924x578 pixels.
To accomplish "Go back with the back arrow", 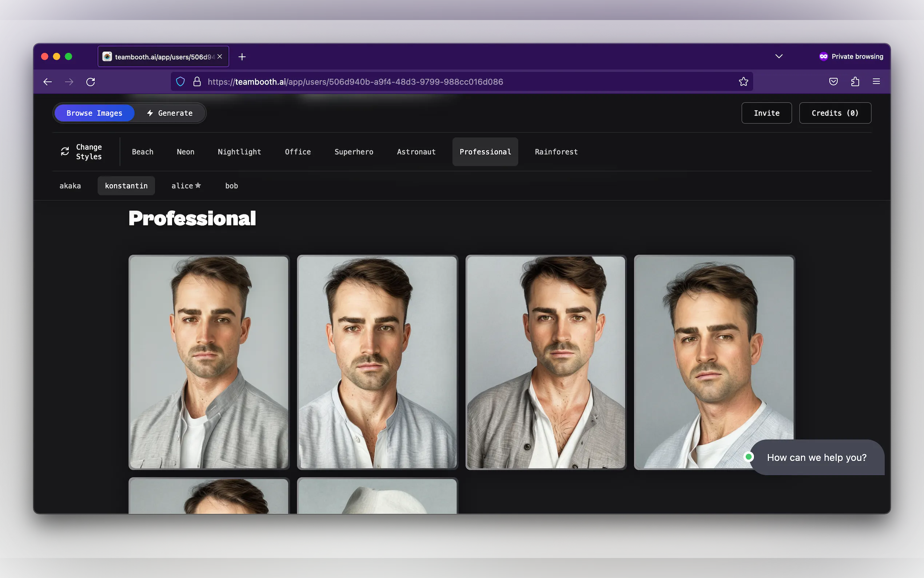I will [x=48, y=82].
